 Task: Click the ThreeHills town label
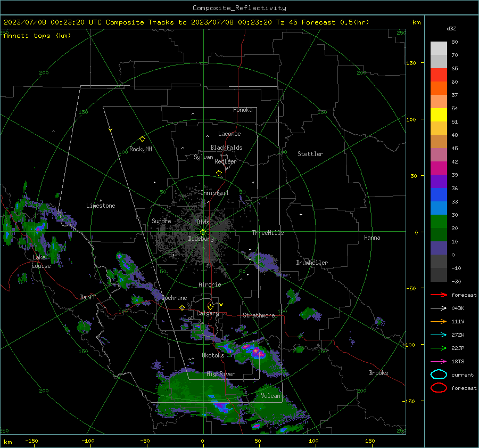pos(268,233)
